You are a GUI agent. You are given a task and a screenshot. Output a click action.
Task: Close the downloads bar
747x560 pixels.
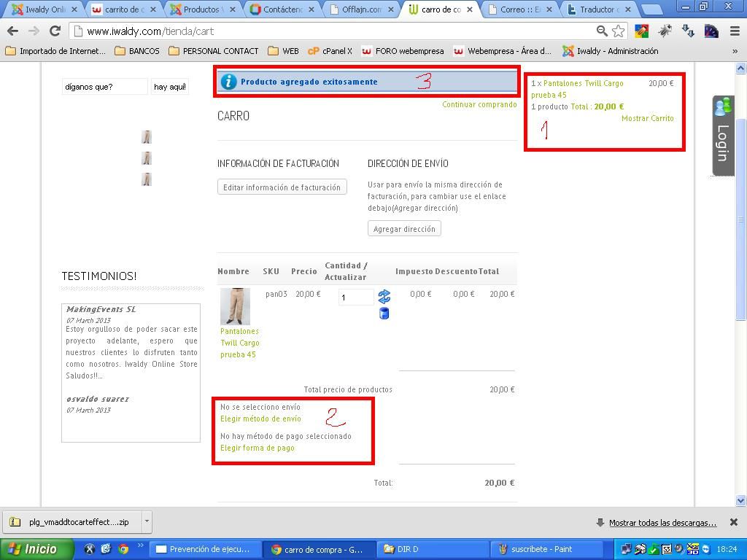(x=734, y=522)
